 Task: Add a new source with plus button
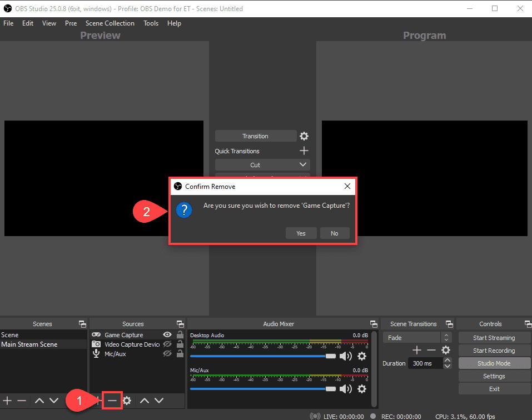pos(98,400)
